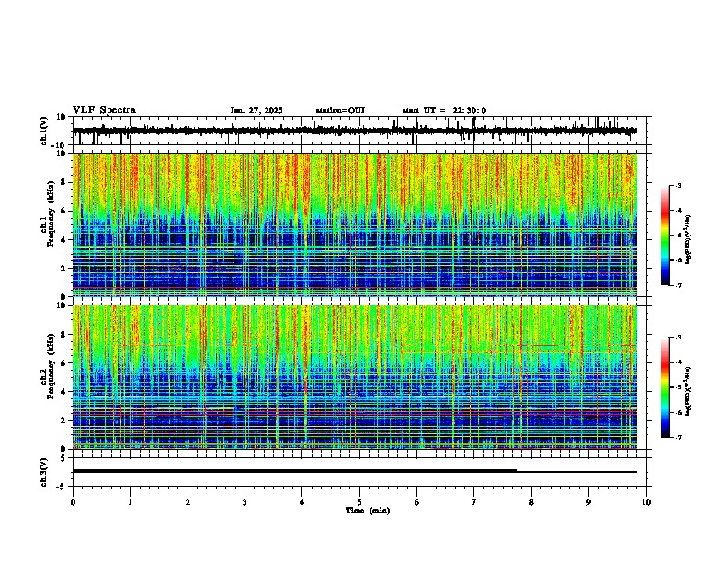Click the ch.1 spectrogram panel
The image size is (728, 563).
click(355, 224)
